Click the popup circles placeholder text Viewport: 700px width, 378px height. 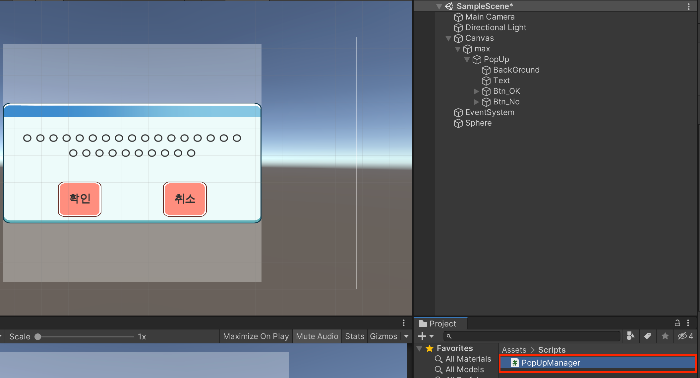(132, 145)
